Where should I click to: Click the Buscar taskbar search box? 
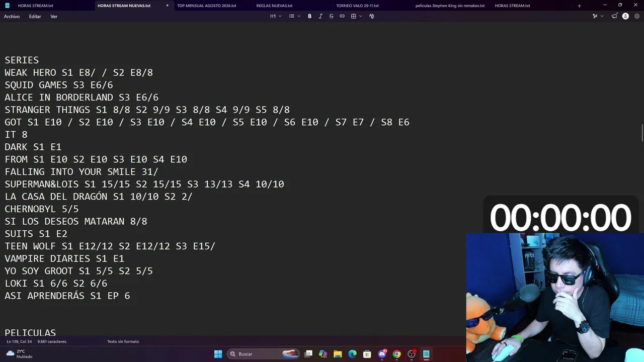point(263,354)
